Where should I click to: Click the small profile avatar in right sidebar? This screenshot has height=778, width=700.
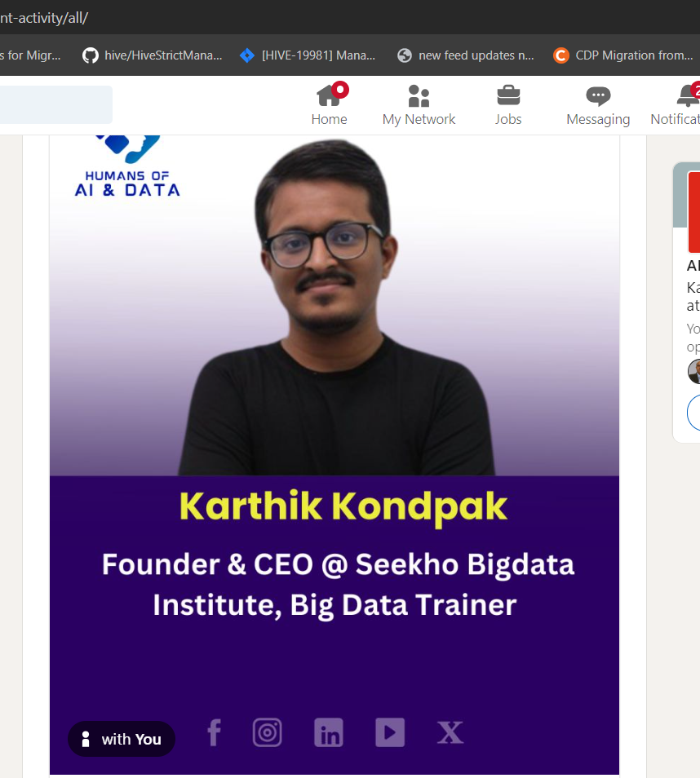(695, 371)
